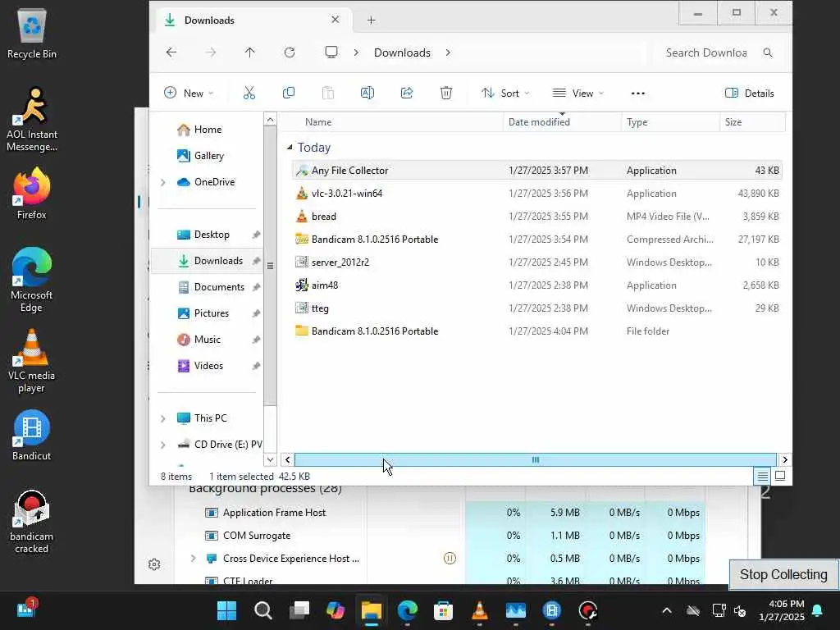This screenshot has width=840, height=630.
Task: Add a new File Explorer tab
Action: (x=372, y=21)
